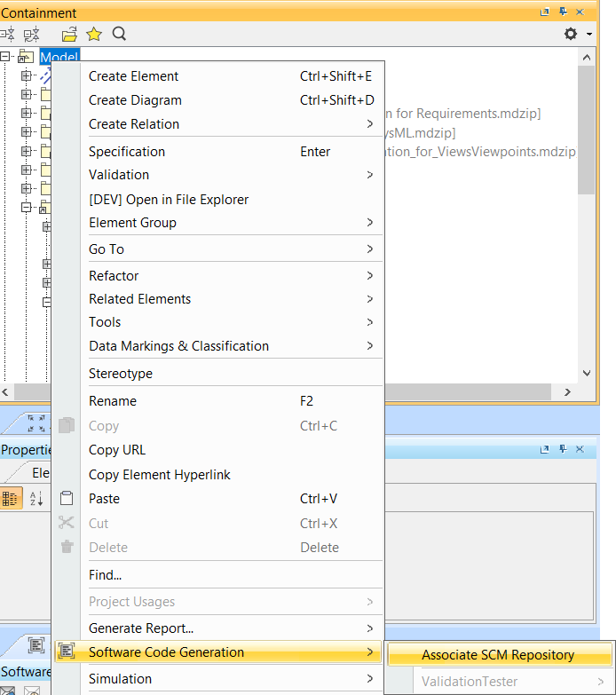616x695 pixels.
Task: Select Associate SCM Repository in the submenu
Action: point(500,655)
